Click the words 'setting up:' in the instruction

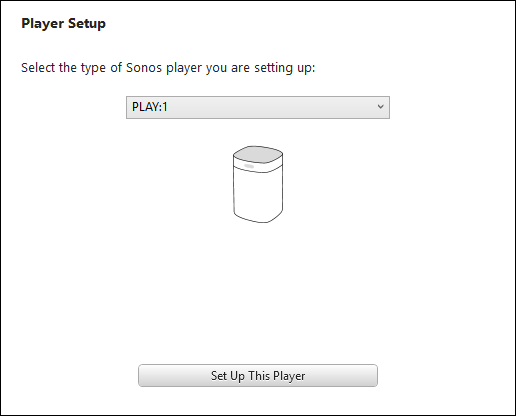click(x=285, y=68)
